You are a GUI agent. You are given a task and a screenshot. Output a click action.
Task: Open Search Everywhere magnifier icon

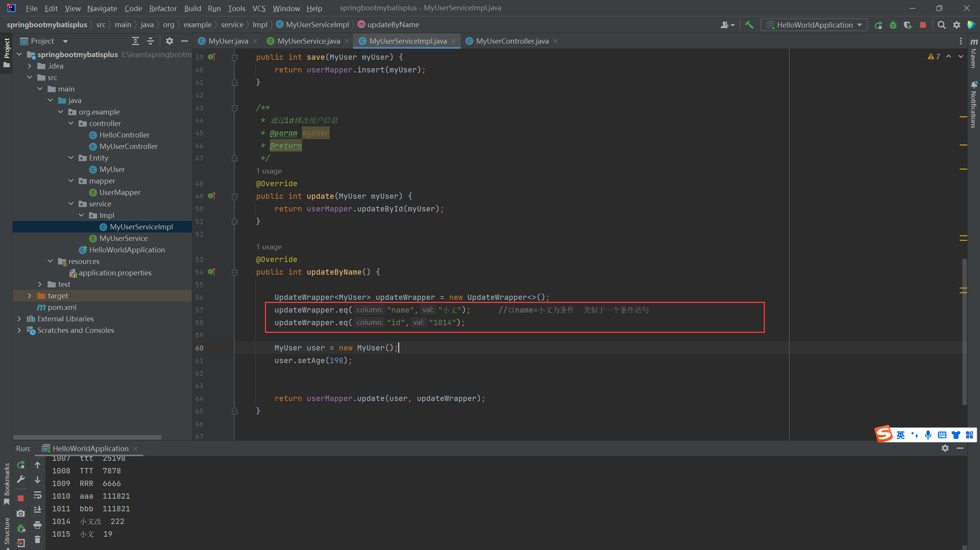pos(941,25)
